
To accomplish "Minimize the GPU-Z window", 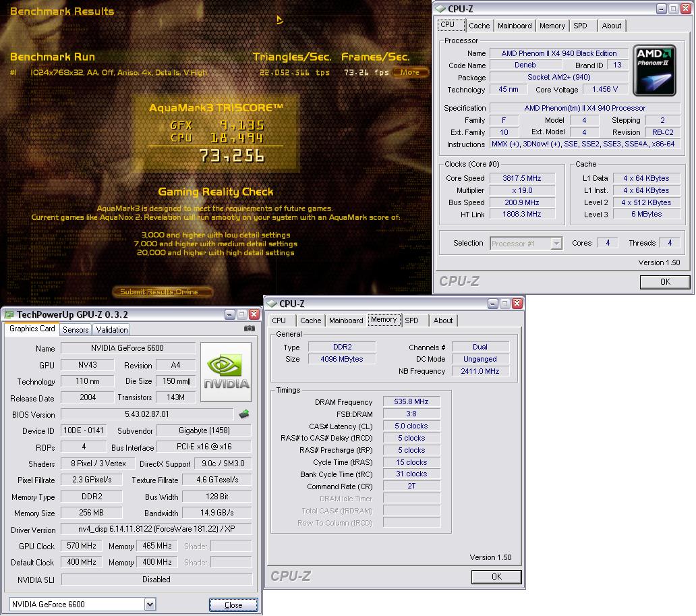I will (229, 314).
